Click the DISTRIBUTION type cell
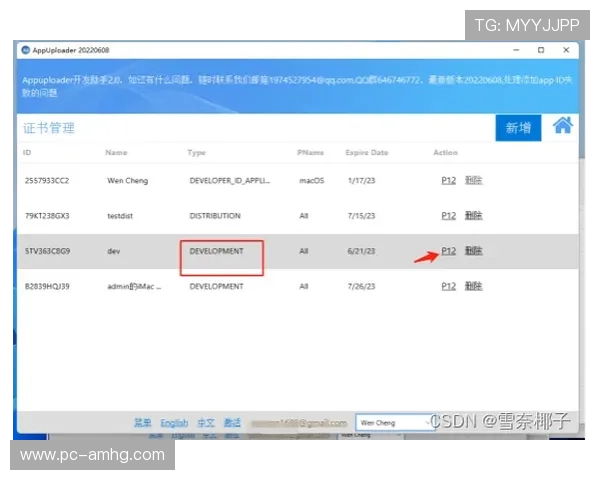The image size is (600, 480). 215,216
